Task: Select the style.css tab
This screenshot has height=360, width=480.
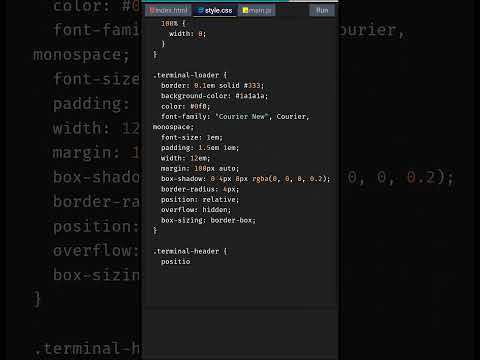Action: point(215,11)
